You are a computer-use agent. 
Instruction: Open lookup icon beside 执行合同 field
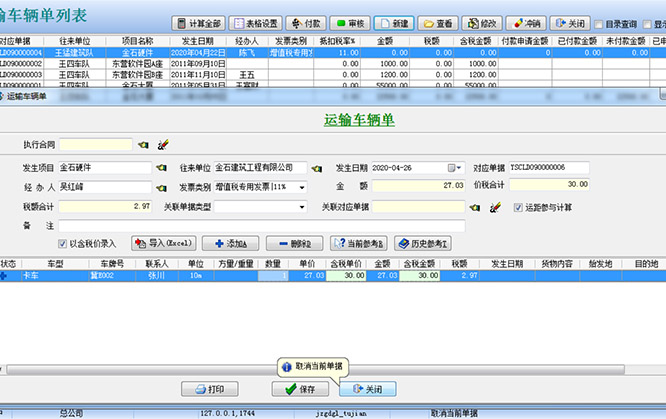coord(141,145)
